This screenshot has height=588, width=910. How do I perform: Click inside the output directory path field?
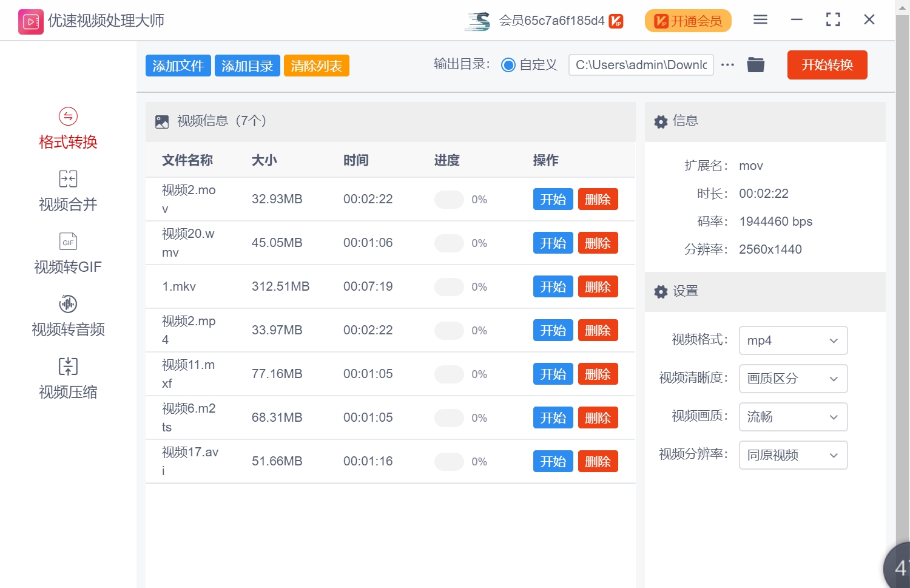pyautogui.click(x=641, y=65)
